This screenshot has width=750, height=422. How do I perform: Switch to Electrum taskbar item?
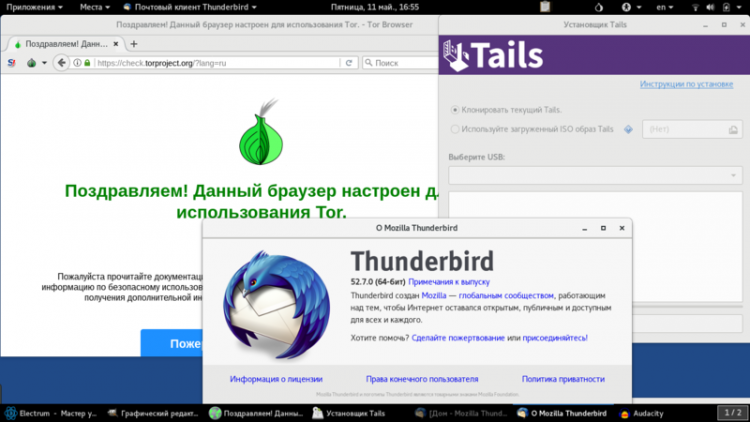coord(51,413)
